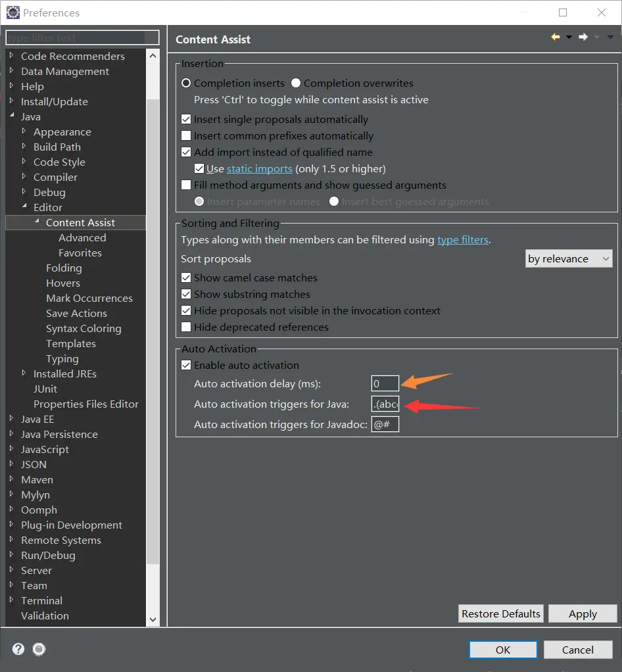This screenshot has height=672, width=622.
Task: Toggle Use static imports checkbox
Action: pos(199,168)
